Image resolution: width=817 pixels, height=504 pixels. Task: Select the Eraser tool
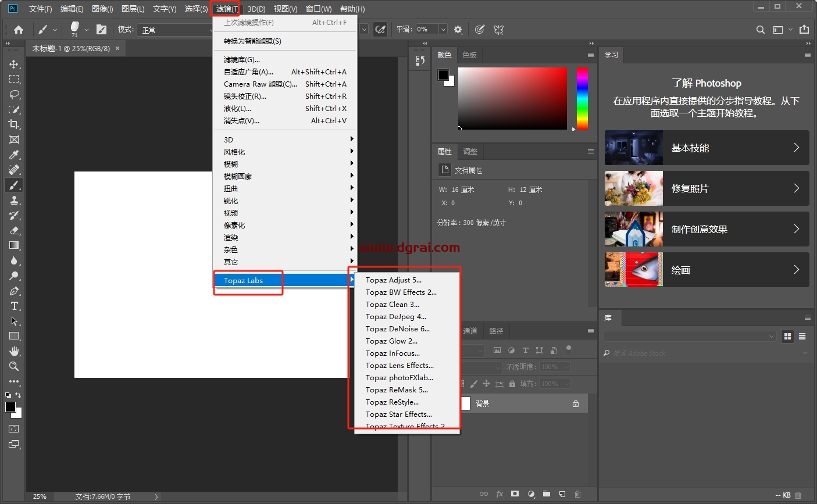(x=14, y=230)
